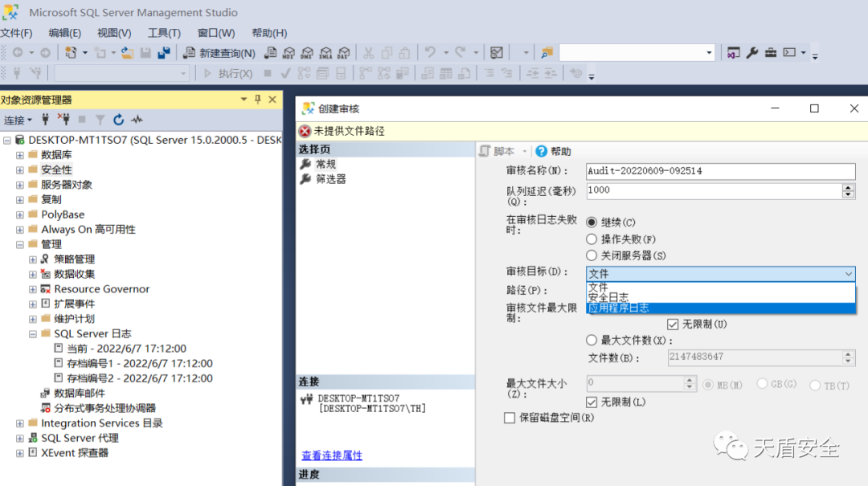Click the 查看连接属性 link
The height and width of the screenshot is (486, 868).
332,455
